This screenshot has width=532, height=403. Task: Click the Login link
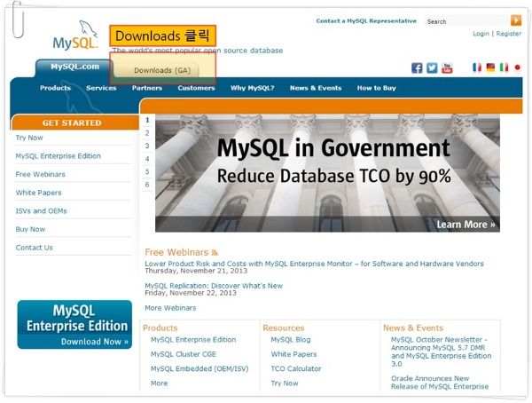click(x=481, y=34)
